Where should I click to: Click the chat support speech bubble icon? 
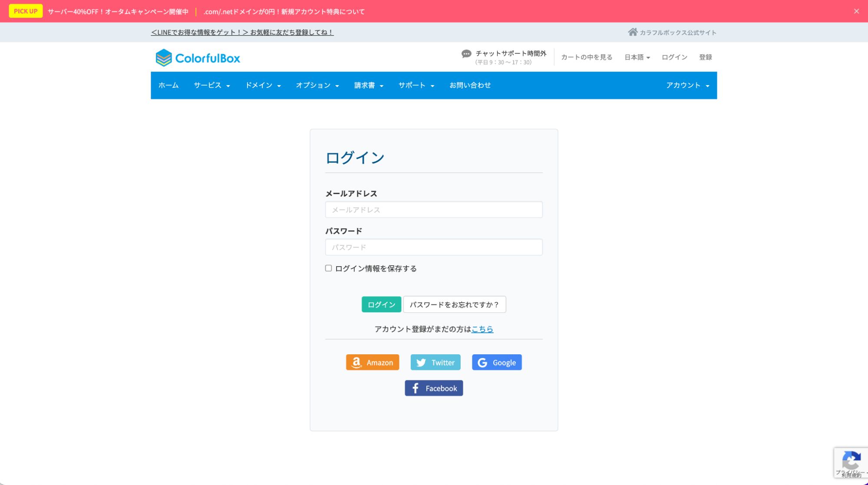coord(466,54)
